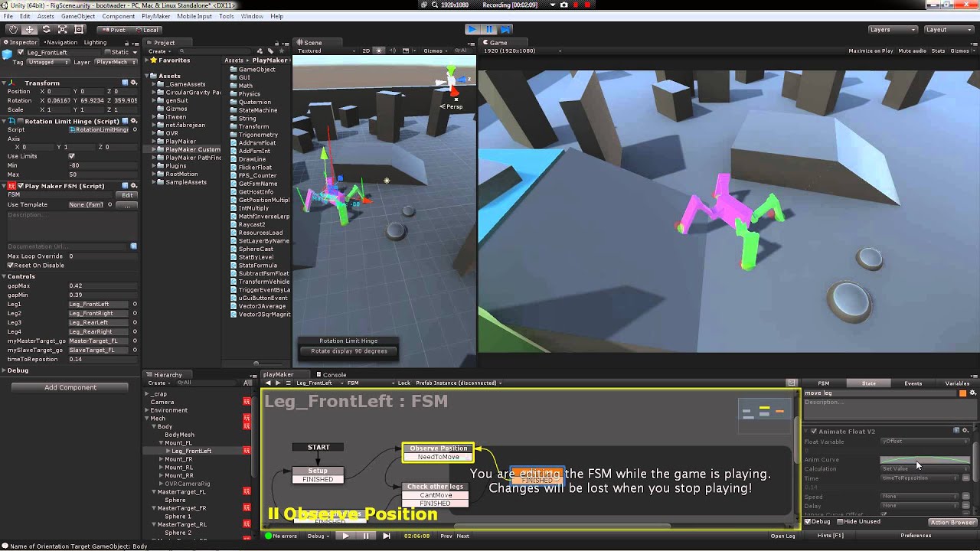Select the PlayMaker folder in Assets tree

[181, 142]
